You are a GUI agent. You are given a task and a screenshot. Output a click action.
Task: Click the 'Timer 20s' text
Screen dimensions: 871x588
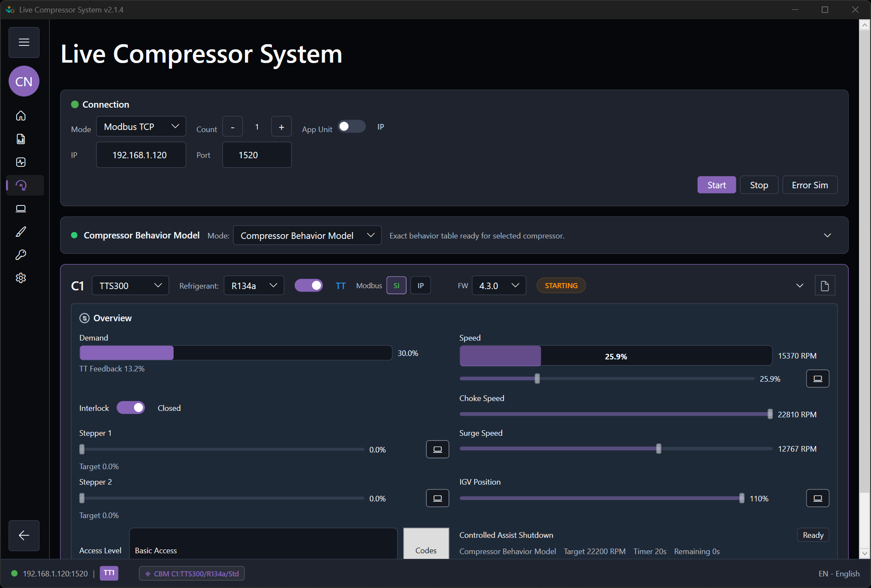click(650, 552)
